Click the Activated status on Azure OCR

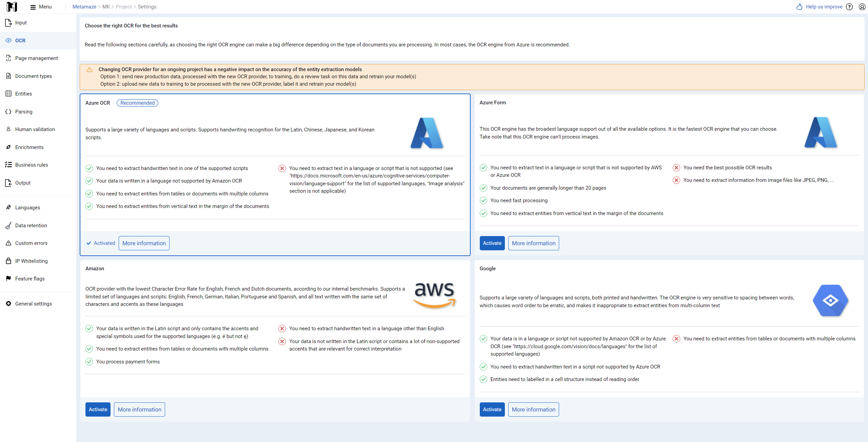tap(101, 243)
